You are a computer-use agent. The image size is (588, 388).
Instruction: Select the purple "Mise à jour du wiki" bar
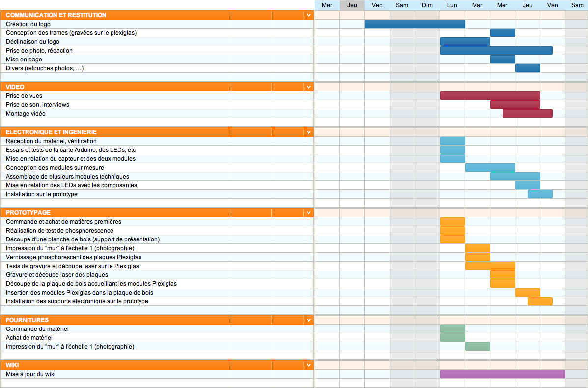point(502,374)
